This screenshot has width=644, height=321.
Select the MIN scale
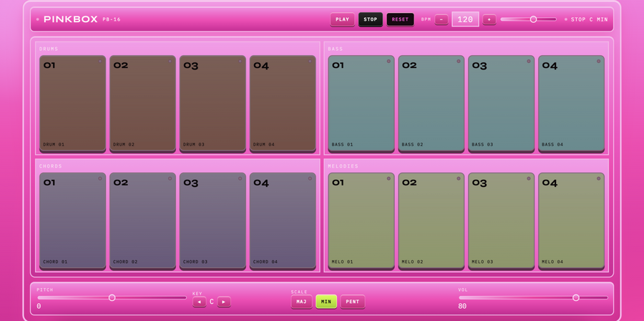pos(326,302)
